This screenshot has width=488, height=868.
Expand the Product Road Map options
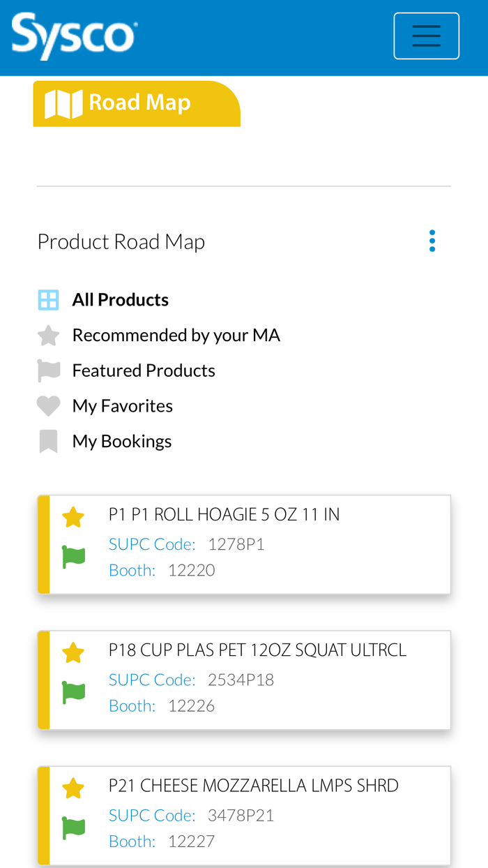tap(432, 240)
